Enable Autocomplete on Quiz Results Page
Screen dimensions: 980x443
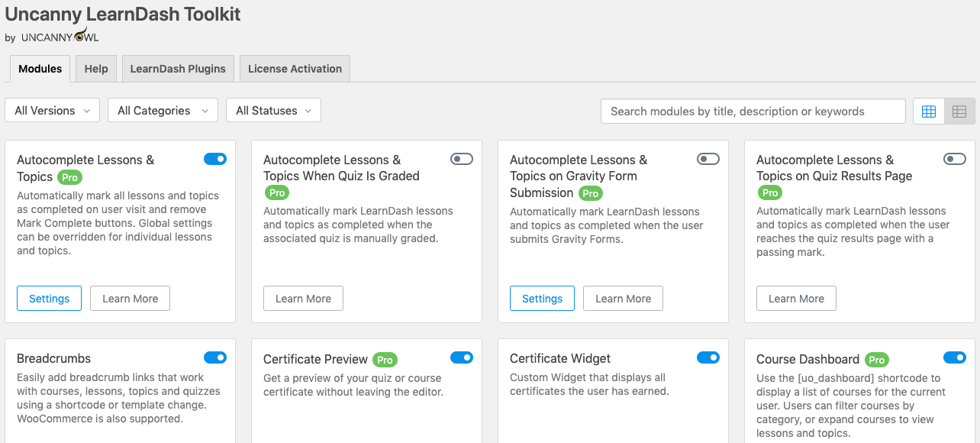click(x=955, y=159)
